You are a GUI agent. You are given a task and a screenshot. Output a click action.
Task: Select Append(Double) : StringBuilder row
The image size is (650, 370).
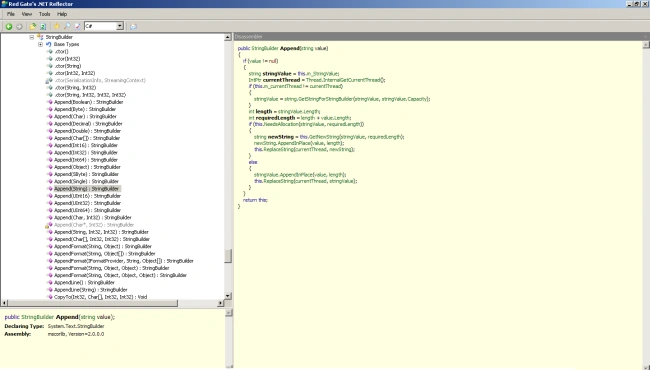[87, 131]
